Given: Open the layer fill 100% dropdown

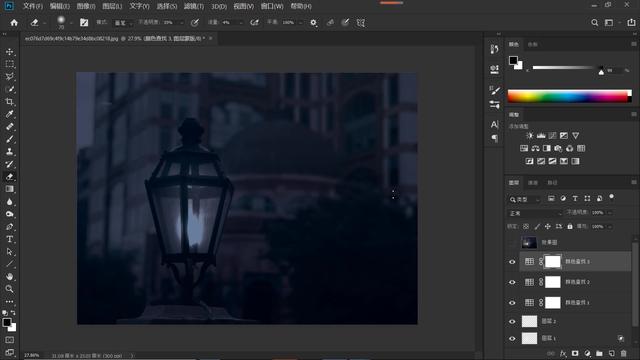Looking at the screenshot, I should click(x=610, y=226).
